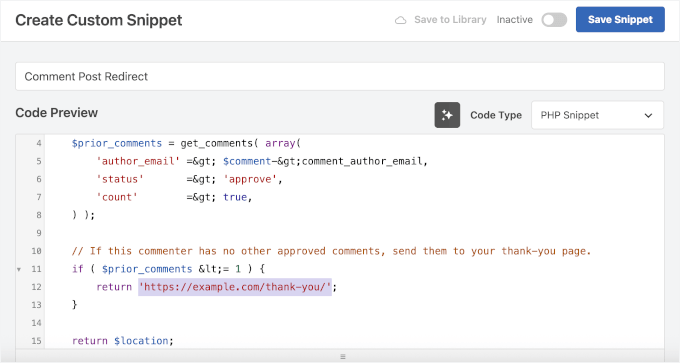This screenshot has width=680, height=363.
Task: Click the editor resize handle at bottom
Action: coord(343,356)
